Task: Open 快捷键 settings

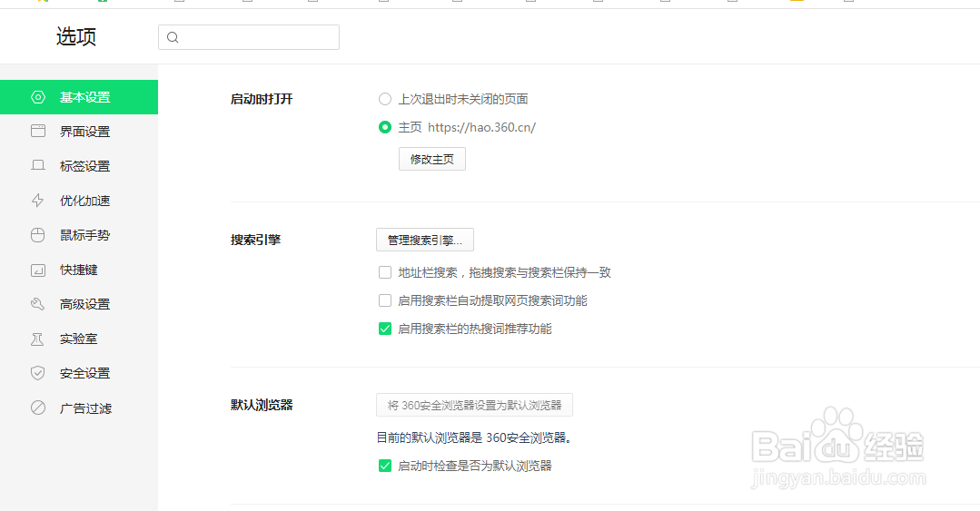Action: (79, 270)
